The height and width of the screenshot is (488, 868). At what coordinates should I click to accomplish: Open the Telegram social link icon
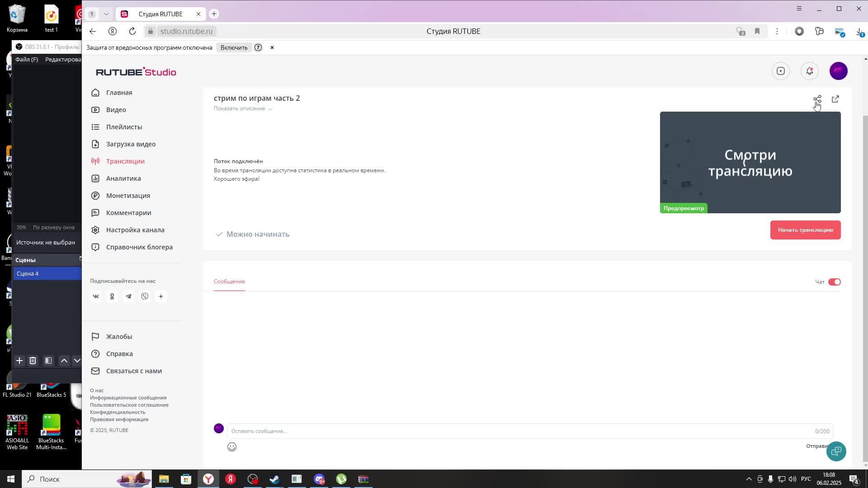click(x=128, y=296)
